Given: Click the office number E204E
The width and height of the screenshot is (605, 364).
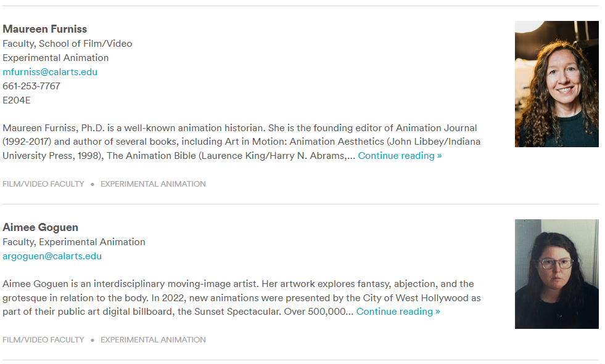Looking at the screenshot, I should 17,100.
